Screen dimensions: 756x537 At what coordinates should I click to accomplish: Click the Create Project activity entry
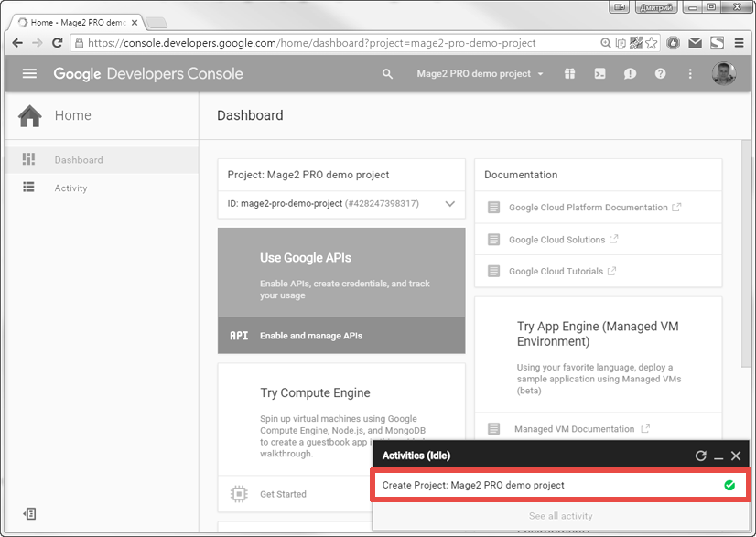560,485
